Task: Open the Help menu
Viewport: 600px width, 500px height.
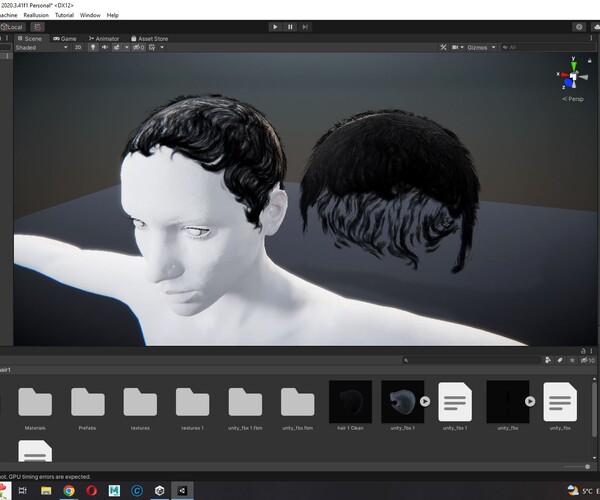Action: click(x=112, y=15)
